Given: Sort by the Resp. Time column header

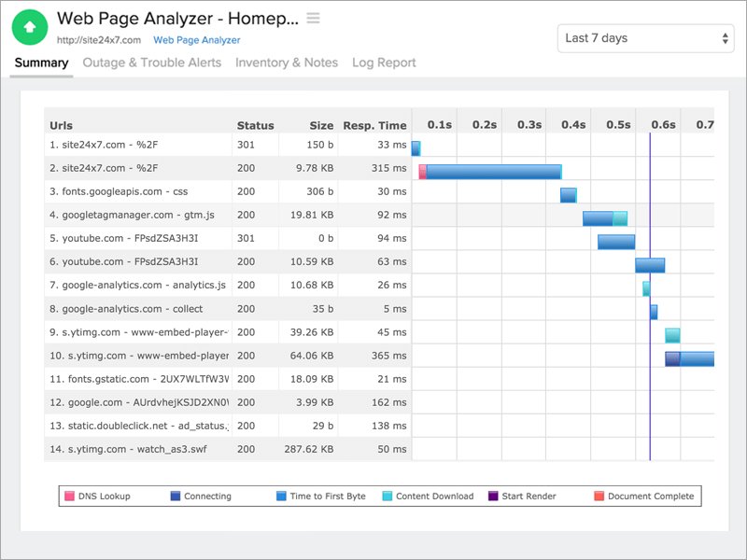Looking at the screenshot, I should [375, 125].
